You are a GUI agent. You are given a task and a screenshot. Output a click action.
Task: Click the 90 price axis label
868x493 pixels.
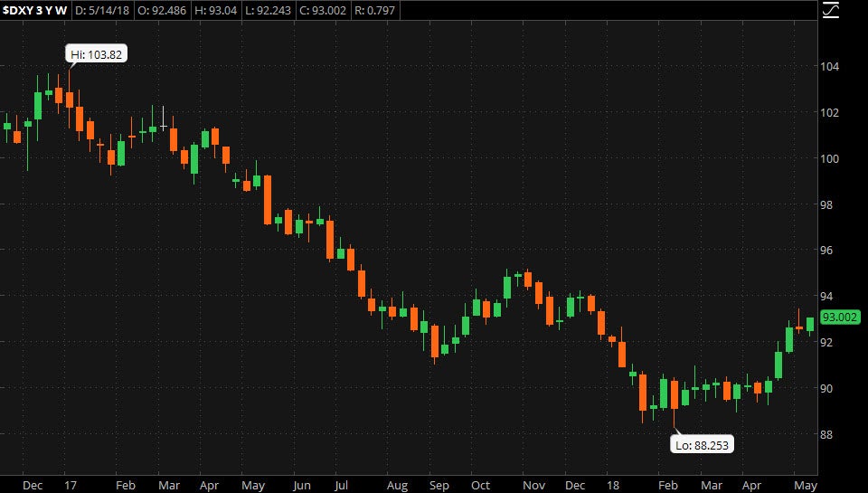tap(826, 388)
